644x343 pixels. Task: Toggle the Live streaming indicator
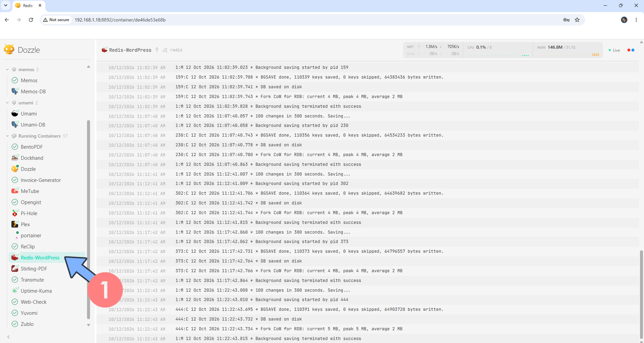coord(614,50)
